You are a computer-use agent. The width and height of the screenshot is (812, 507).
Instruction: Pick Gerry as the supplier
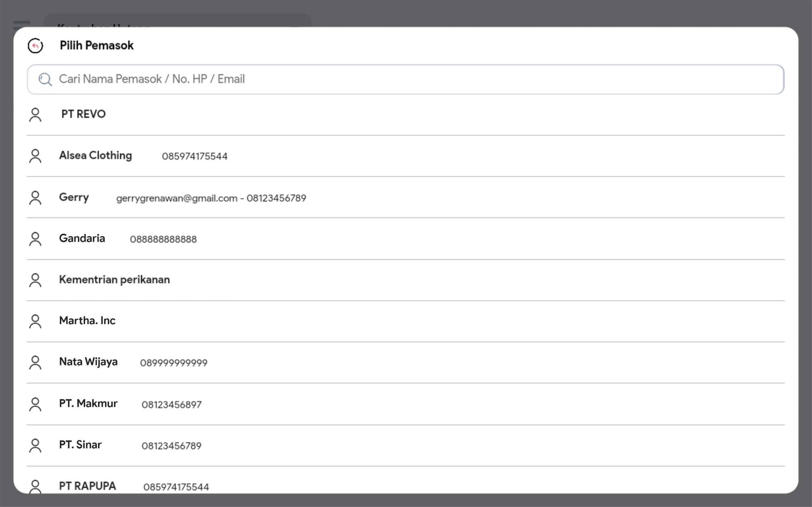(74, 197)
